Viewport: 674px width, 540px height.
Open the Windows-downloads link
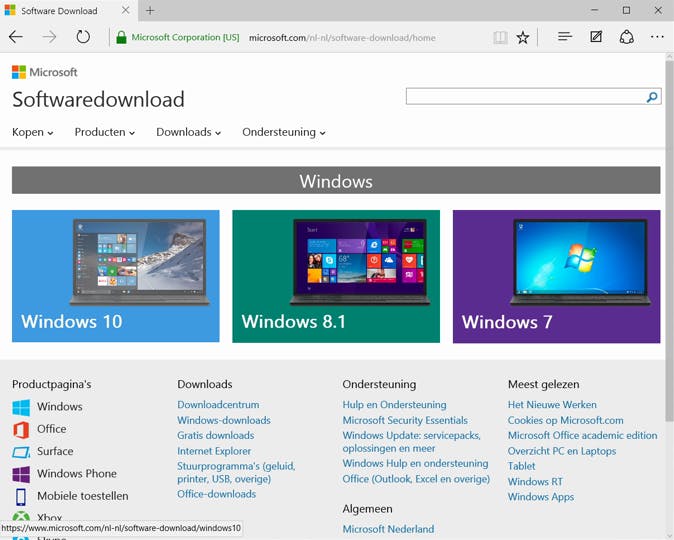(224, 420)
